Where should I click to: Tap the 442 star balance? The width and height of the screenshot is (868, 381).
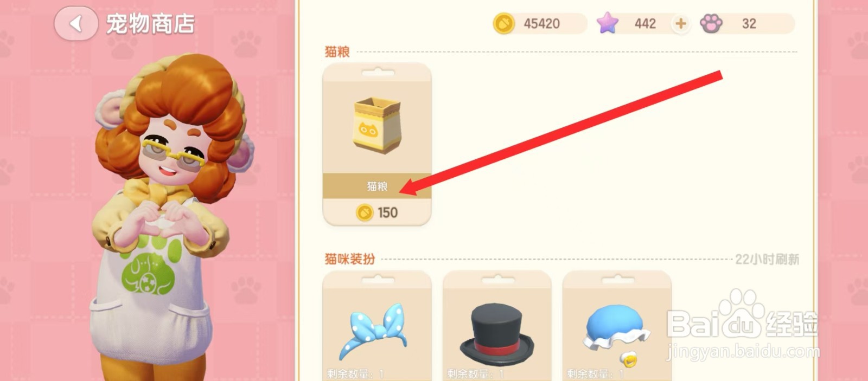(645, 24)
